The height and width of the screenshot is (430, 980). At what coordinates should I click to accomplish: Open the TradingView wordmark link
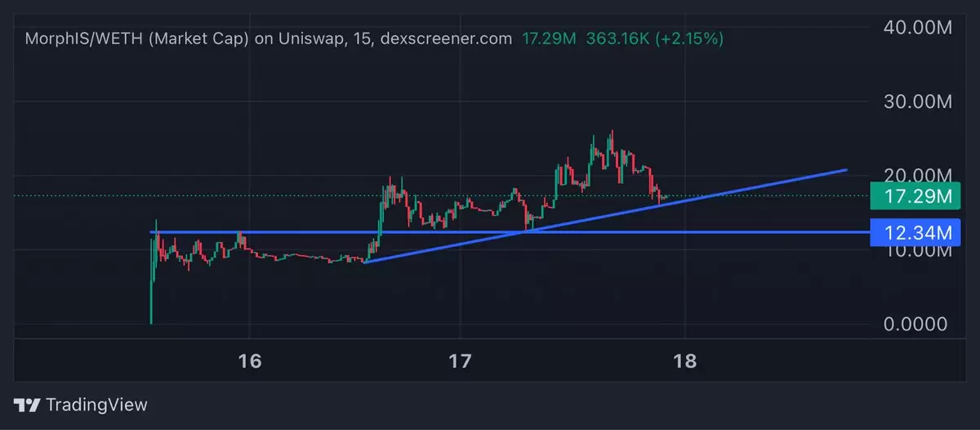point(96,405)
